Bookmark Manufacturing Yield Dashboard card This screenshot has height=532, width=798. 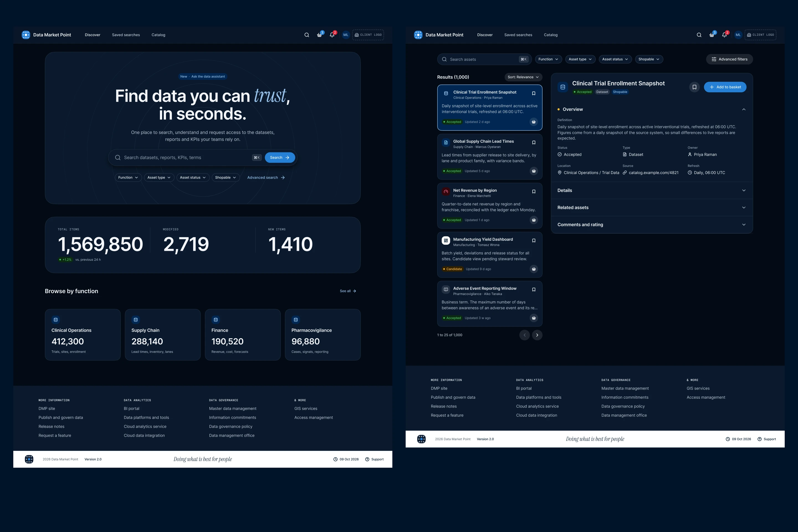tap(534, 241)
